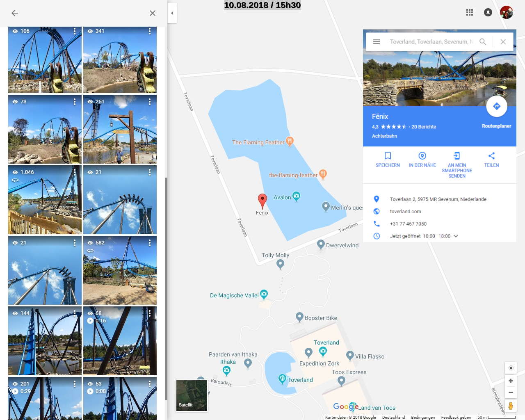Click the Routenplaner directions icon
This screenshot has width=525, height=420.
coord(497,107)
